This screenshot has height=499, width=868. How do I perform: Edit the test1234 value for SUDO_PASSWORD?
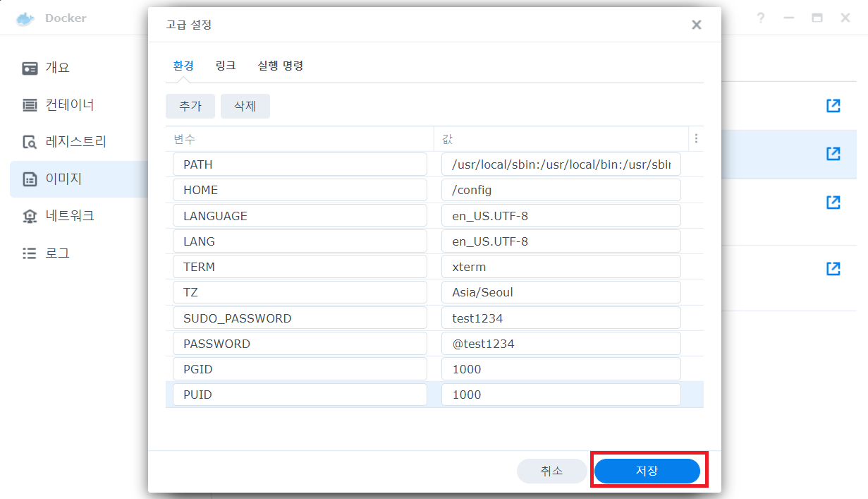coord(561,318)
